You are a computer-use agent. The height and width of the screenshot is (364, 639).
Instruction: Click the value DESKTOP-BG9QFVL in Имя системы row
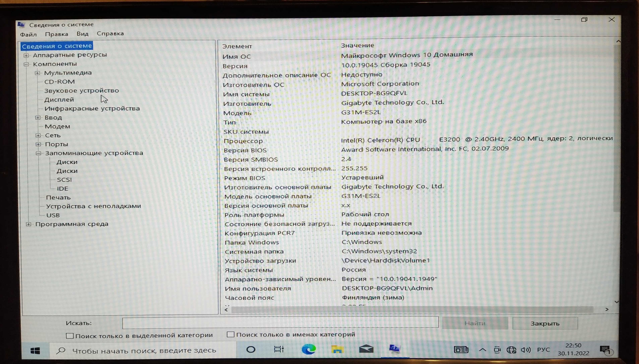coord(374,93)
